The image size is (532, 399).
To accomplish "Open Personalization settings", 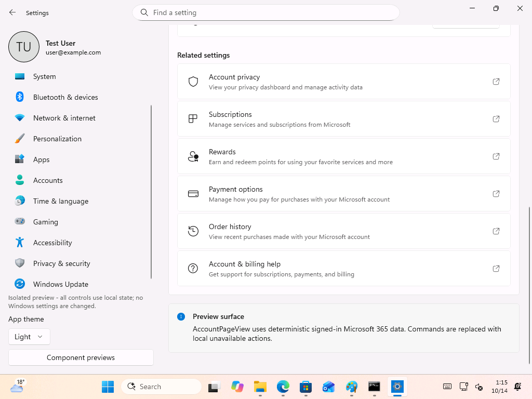I will 79,138.
